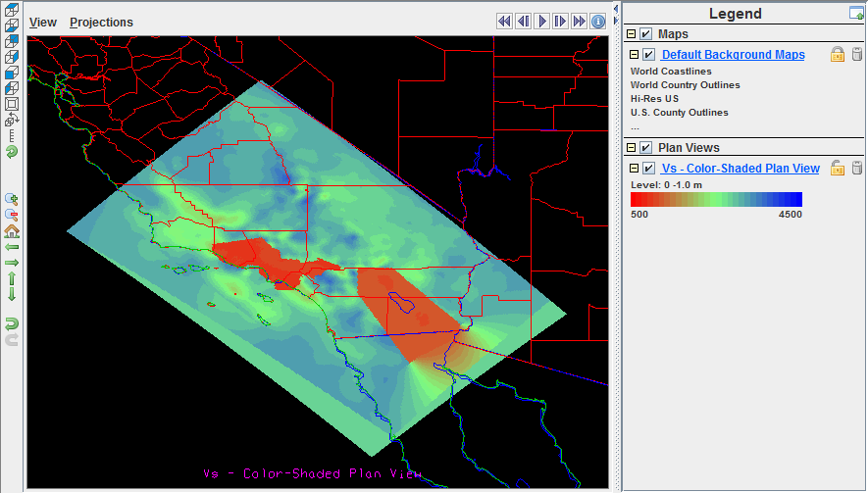This screenshot has height=493, width=868.
Task: Uncheck Default Background Maps visibility checkbox
Action: pos(648,55)
